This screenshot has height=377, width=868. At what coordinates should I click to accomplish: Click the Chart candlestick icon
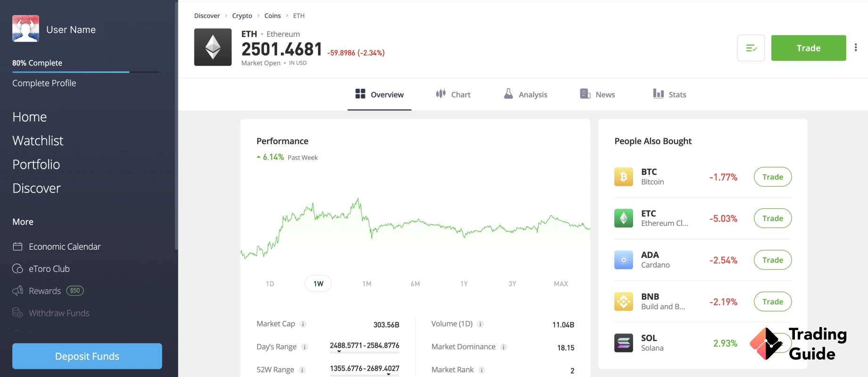(441, 94)
